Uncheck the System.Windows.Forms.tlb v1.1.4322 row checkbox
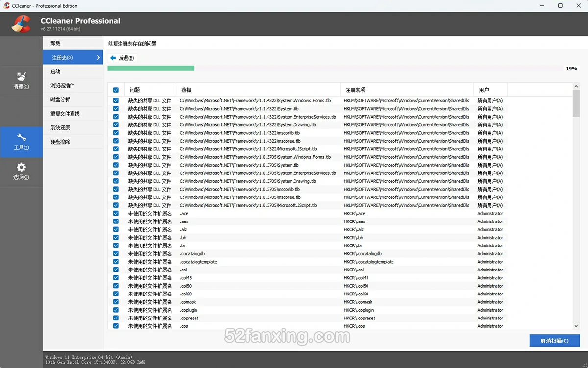This screenshot has height=368, width=588. 116,100
